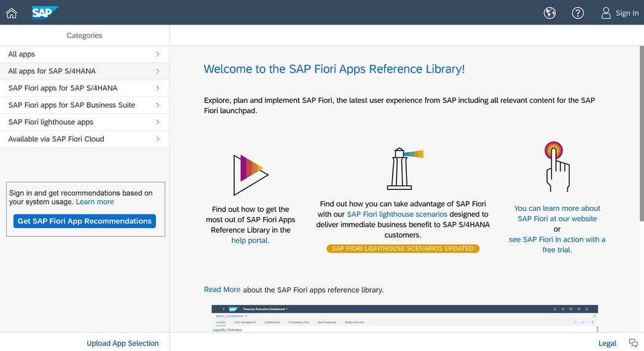Select SAP Fiori apps for SAP S/4HANA
Image resolution: width=644 pixels, height=351 pixels.
(63, 88)
